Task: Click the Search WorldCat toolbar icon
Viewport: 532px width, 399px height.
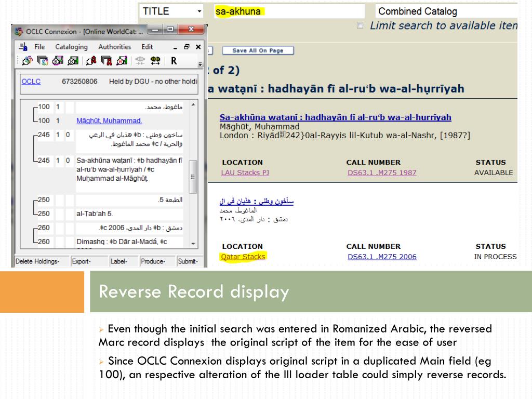Action: 27,61
